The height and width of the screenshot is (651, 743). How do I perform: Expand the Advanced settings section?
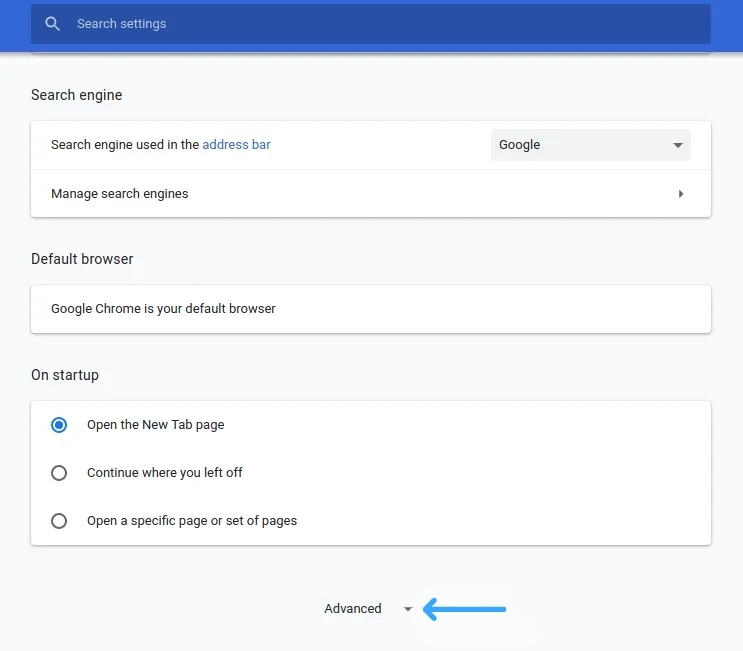354,609
